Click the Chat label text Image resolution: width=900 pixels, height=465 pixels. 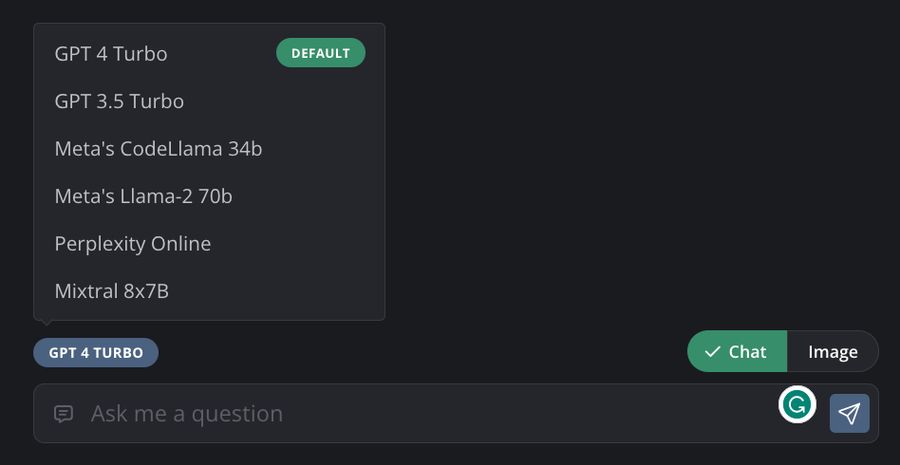point(747,351)
